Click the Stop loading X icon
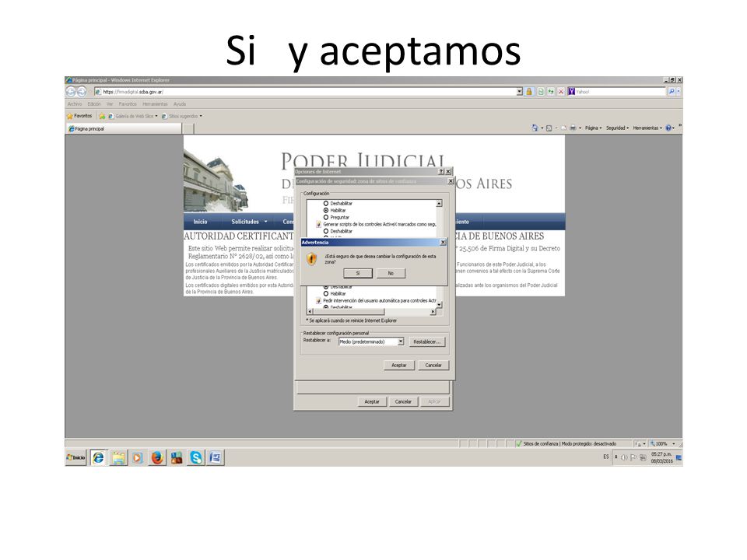747x560 pixels. click(561, 92)
